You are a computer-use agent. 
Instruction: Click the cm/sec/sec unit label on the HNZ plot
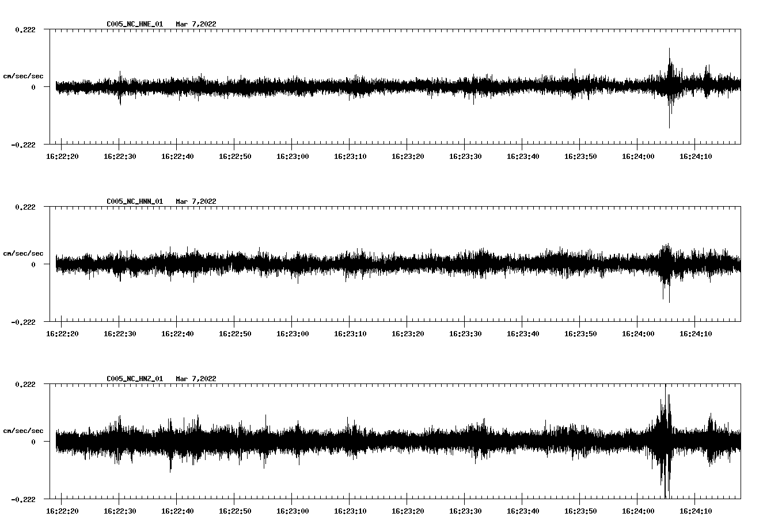click(23, 431)
